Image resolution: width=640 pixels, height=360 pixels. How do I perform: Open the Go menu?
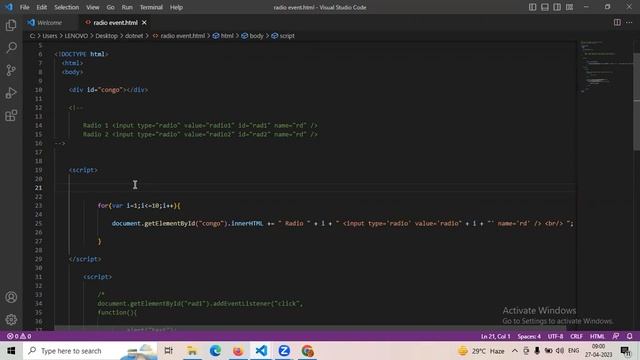tap(111, 7)
